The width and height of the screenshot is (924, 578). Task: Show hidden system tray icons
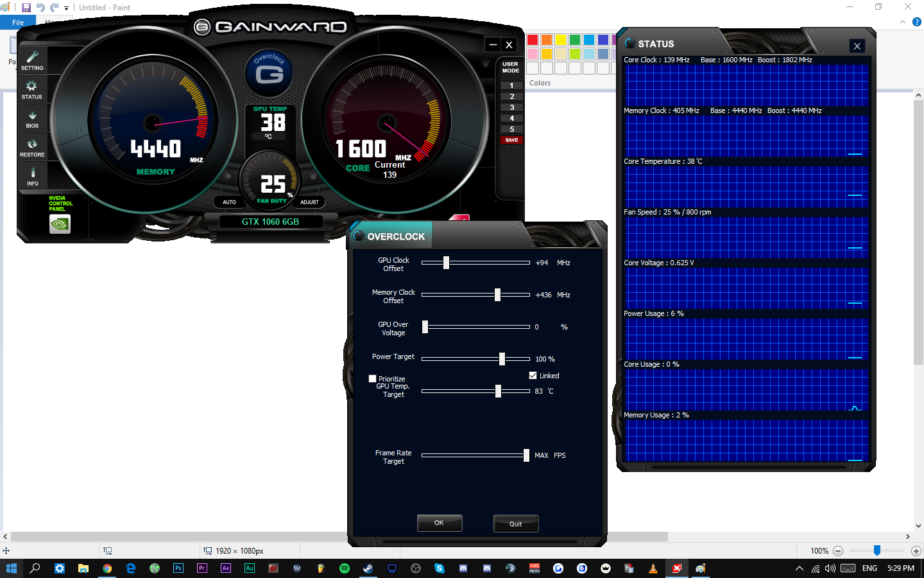[x=799, y=568]
